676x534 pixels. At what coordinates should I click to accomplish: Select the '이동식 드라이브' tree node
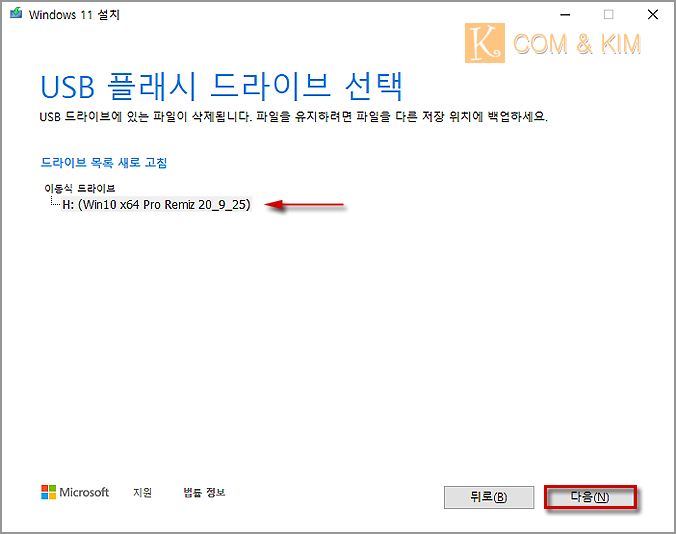tap(80, 188)
